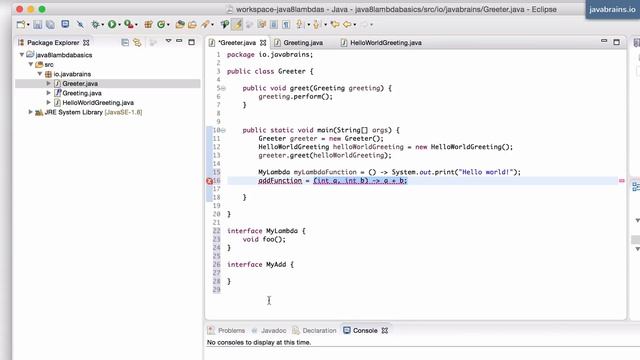
Task: Click the Last Edit Location icon
Action: coord(335,24)
